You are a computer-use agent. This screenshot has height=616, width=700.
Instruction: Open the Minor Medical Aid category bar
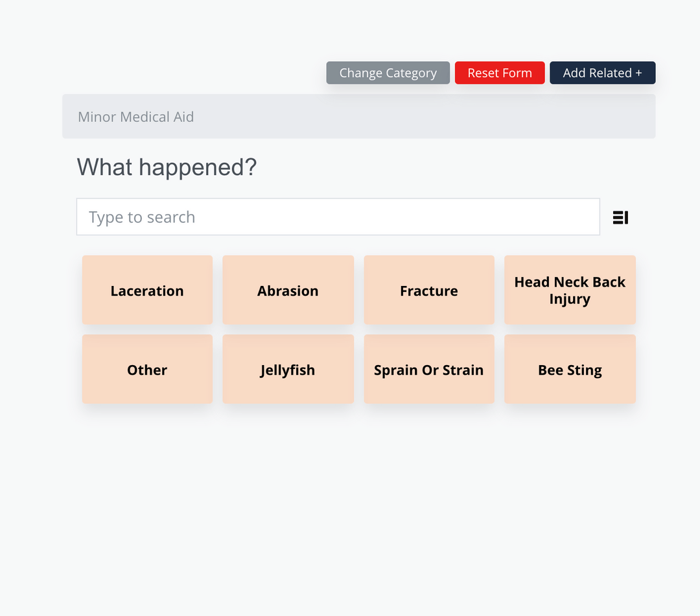coord(358,116)
